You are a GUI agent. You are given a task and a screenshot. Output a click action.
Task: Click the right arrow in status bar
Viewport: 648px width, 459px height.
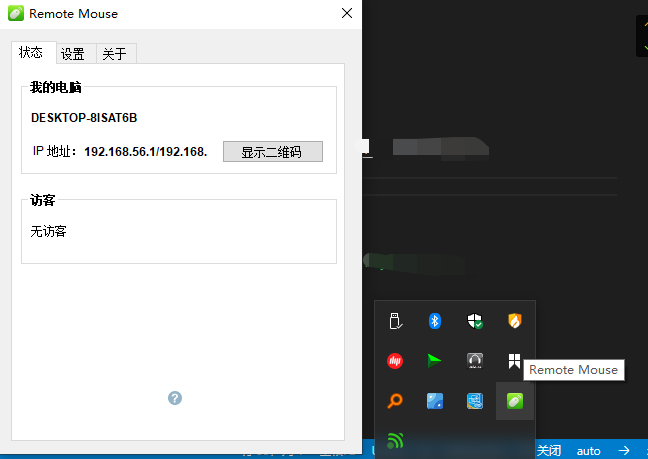pyautogui.click(x=624, y=450)
